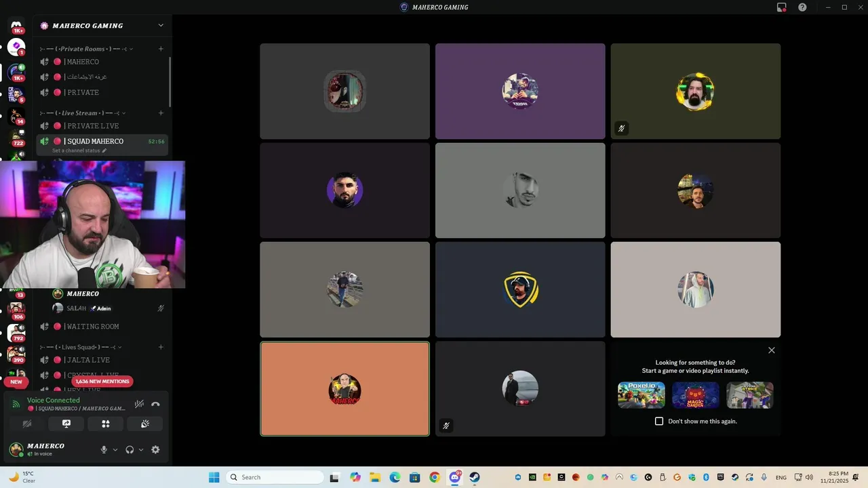This screenshot has width=868, height=488.
Task: Open Google Chrome in the taskbar
Action: pyautogui.click(x=435, y=477)
